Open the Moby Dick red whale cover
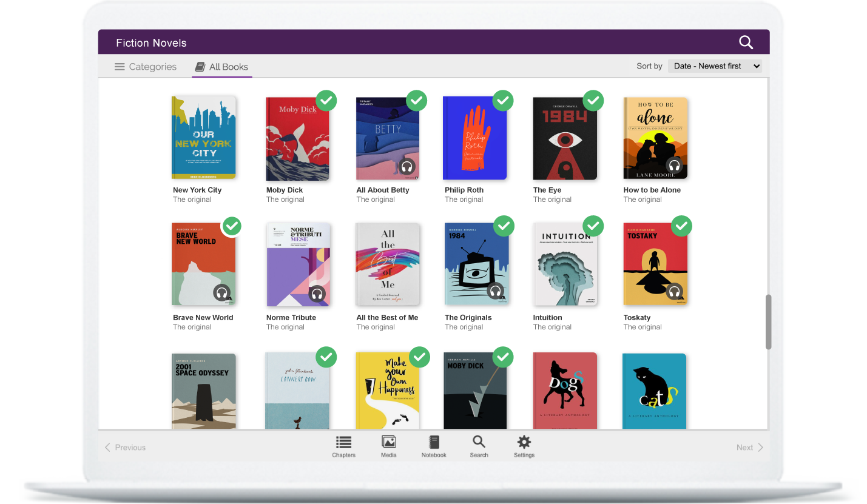This screenshot has width=867, height=504. coord(297,139)
